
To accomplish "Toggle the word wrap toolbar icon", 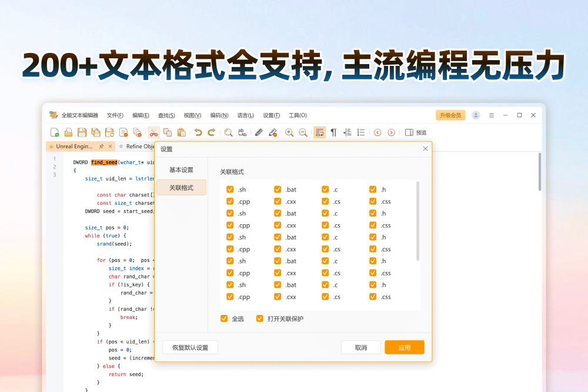I will pos(319,132).
